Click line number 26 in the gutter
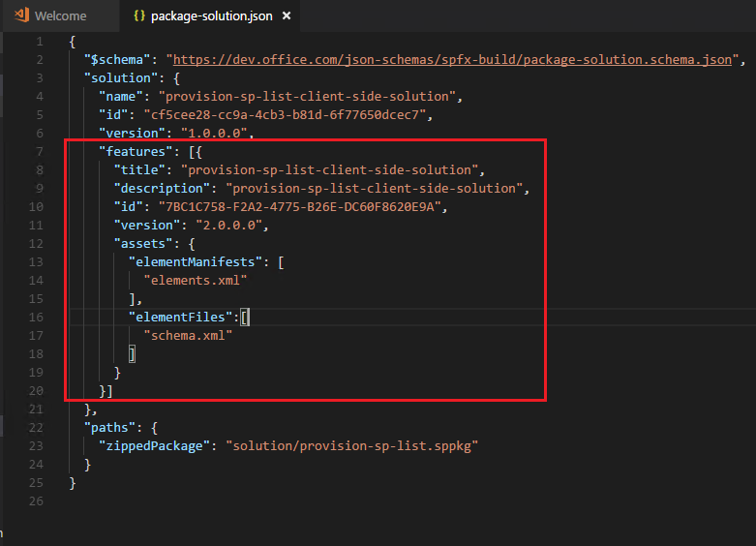Image resolution: width=756 pixels, height=546 pixels. coord(36,501)
